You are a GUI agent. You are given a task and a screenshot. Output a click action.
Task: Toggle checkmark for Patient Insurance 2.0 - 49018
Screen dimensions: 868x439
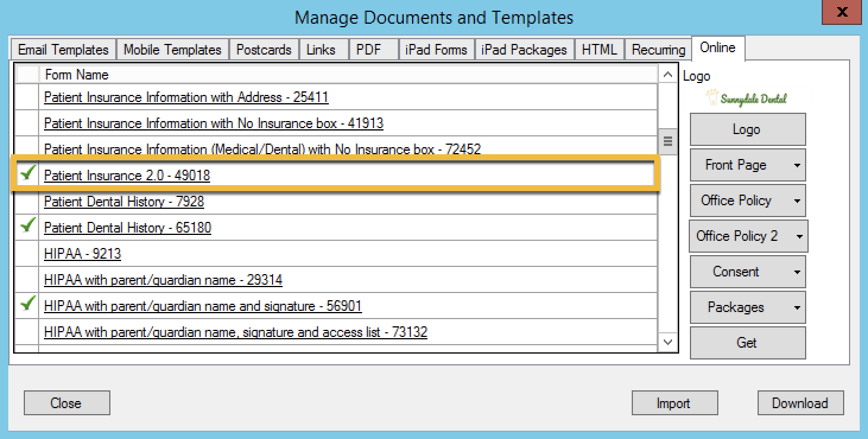click(27, 174)
